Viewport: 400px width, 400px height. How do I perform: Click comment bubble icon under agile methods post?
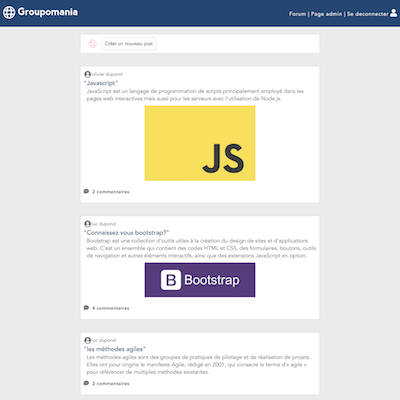(86, 383)
